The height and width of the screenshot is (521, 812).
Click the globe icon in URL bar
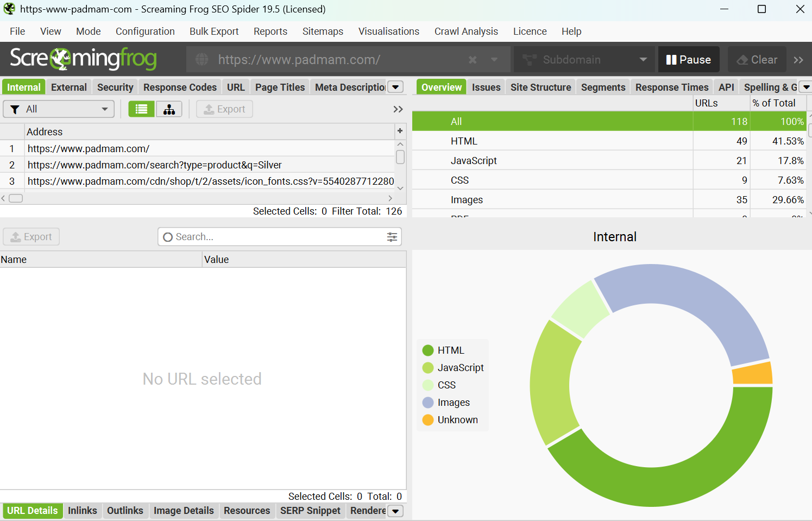pyautogui.click(x=202, y=60)
